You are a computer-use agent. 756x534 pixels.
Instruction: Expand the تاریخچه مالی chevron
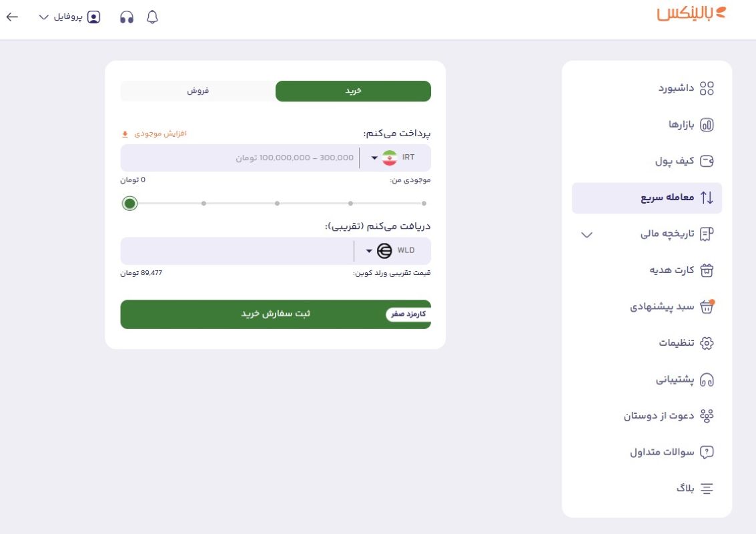pos(586,235)
